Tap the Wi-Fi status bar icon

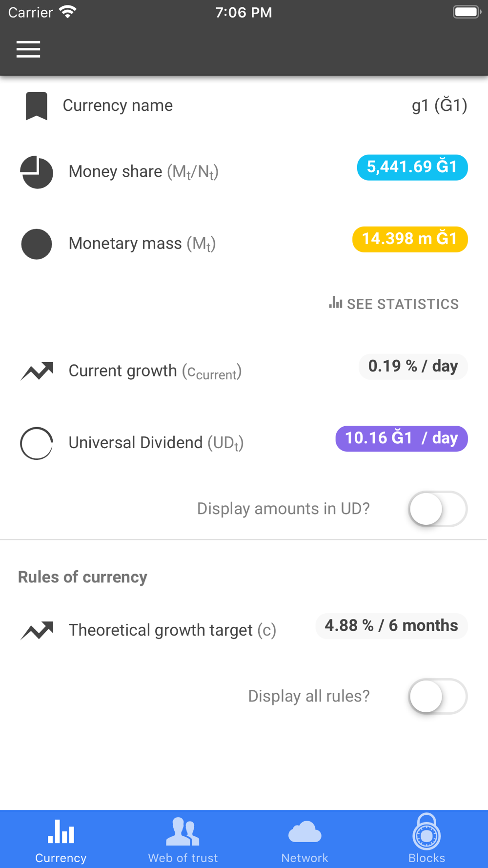[x=68, y=12]
